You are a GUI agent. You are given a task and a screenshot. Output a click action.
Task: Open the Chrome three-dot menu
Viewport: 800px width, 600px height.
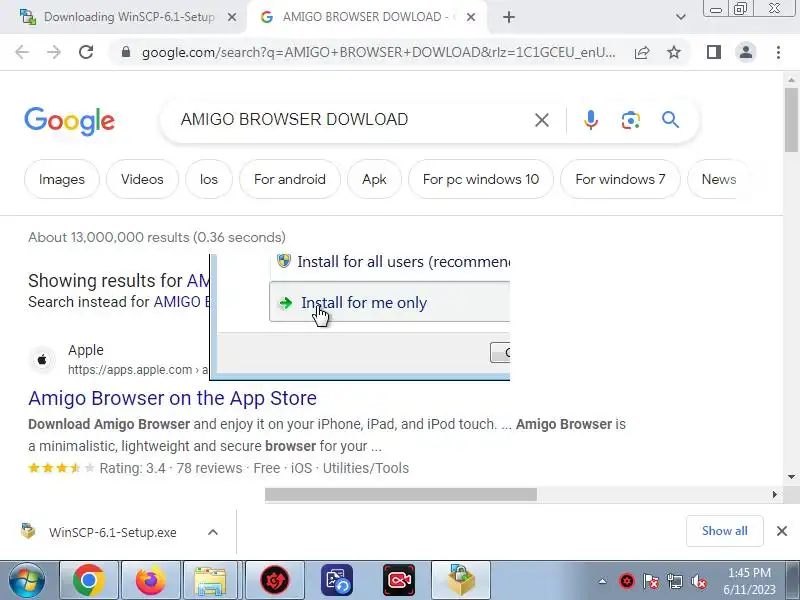click(x=778, y=52)
